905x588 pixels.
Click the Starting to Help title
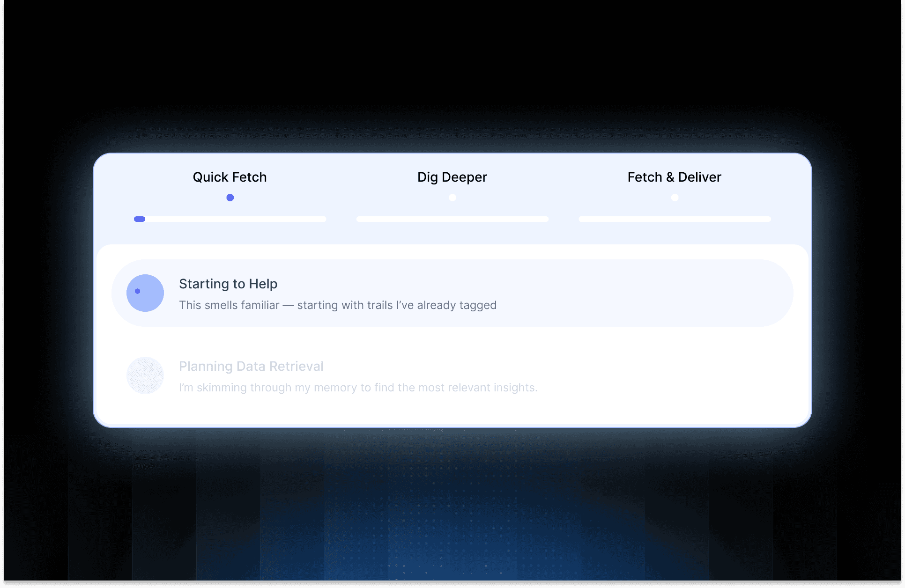click(228, 284)
